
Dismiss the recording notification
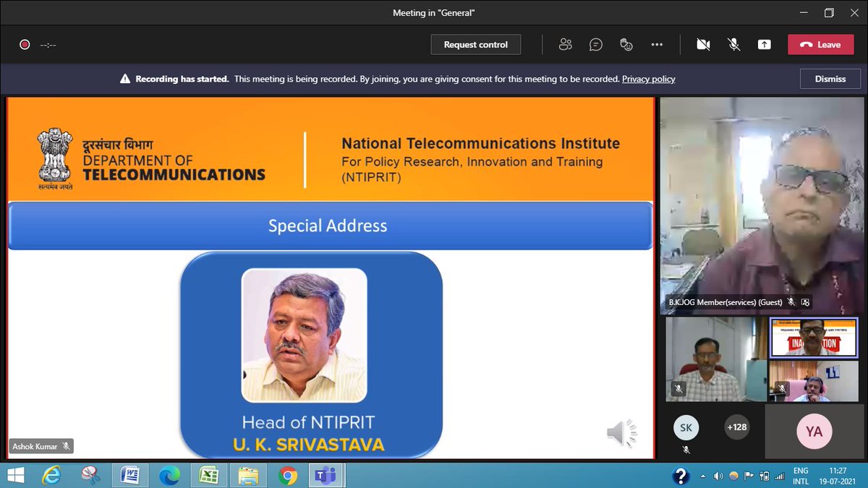tap(830, 79)
